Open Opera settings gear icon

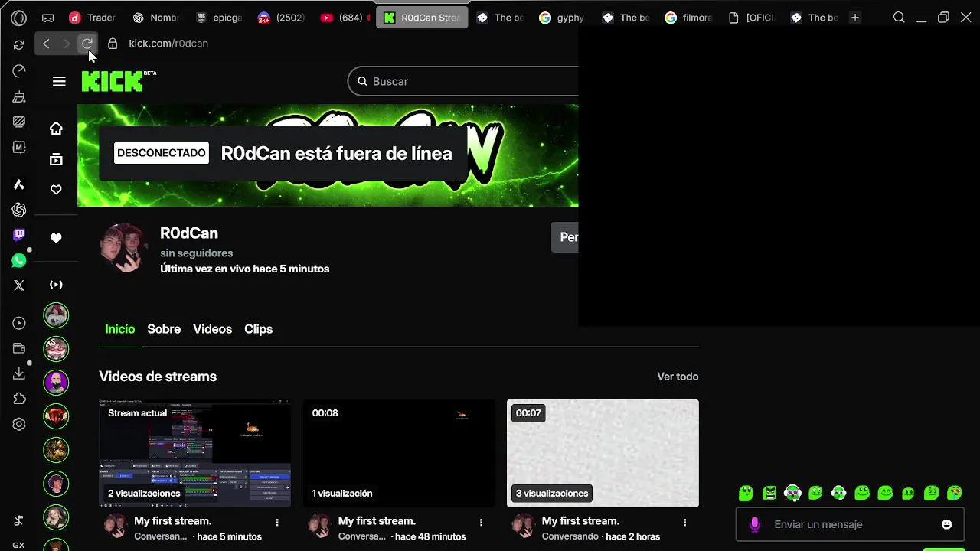[x=19, y=424]
